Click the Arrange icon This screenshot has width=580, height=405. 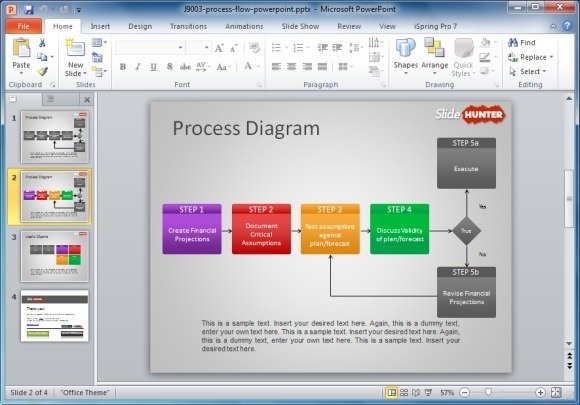coord(434,56)
